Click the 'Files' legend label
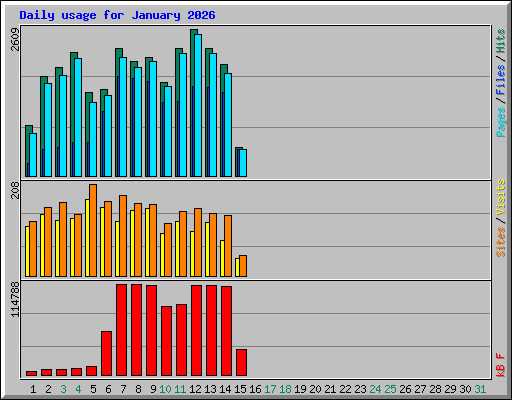Image resolution: width=512 pixels, height=400 pixels. pyautogui.click(x=501, y=80)
